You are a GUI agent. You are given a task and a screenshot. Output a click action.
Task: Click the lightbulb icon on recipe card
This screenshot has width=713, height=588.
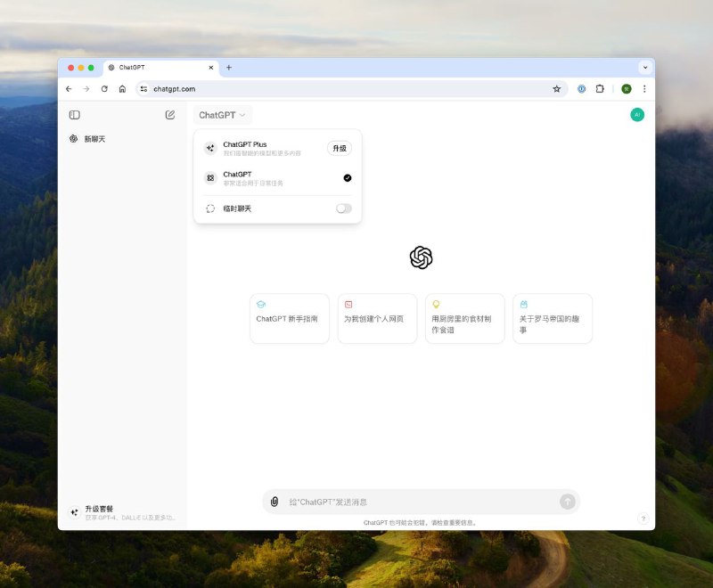coord(436,305)
